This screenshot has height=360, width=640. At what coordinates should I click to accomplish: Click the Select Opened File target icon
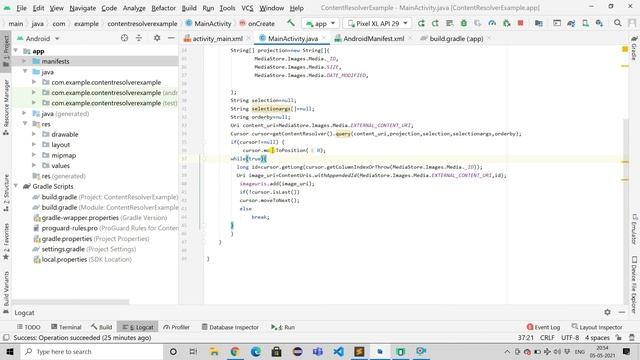(124, 38)
